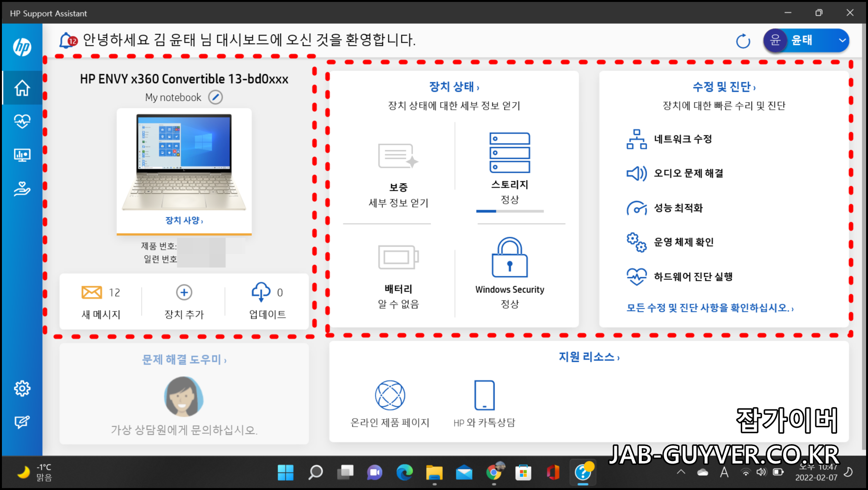Go to Home dashboard sidebar icon
This screenshot has width=868, height=490.
tap(22, 88)
